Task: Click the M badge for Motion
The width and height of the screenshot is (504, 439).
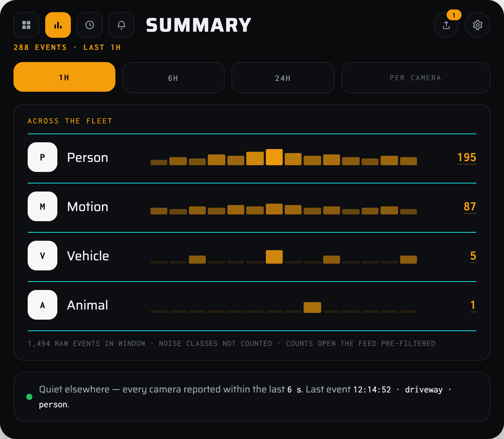Action: click(43, 206)
